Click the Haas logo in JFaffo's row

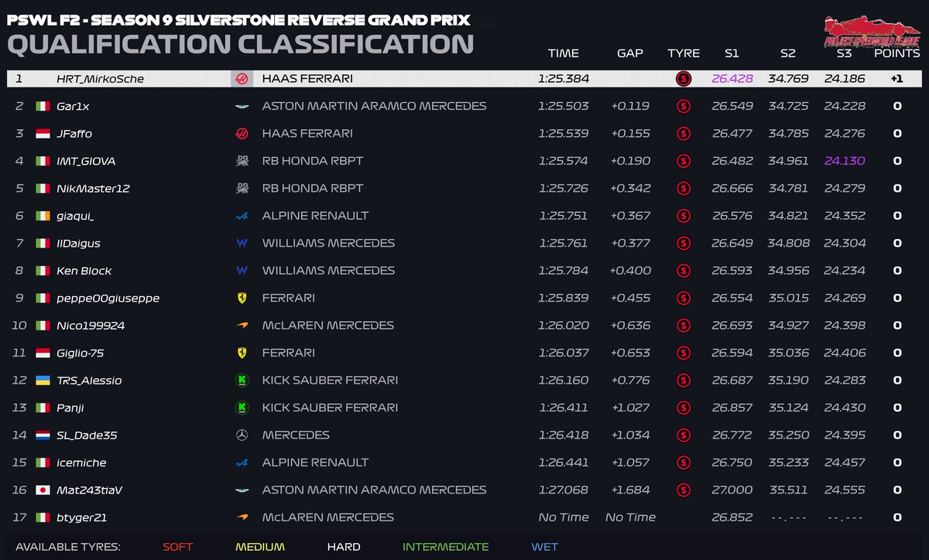tap(242, 134)
